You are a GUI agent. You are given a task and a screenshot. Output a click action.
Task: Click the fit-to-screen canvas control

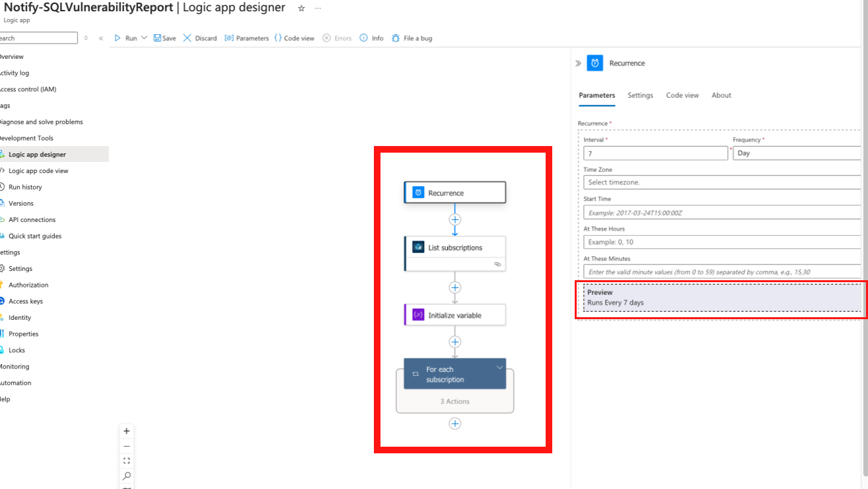pyautogui.click(x=126, y=461)
